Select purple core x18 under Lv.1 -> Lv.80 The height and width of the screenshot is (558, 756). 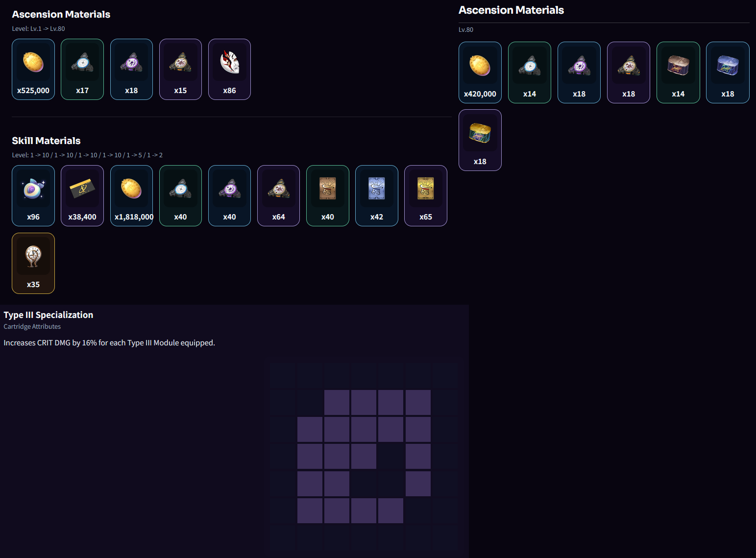click(x=131, y=70)
